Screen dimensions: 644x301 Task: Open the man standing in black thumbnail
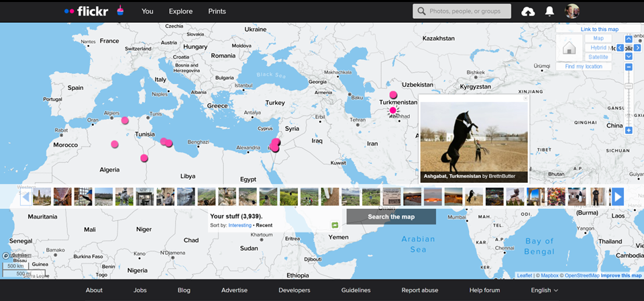coord(598,197)
